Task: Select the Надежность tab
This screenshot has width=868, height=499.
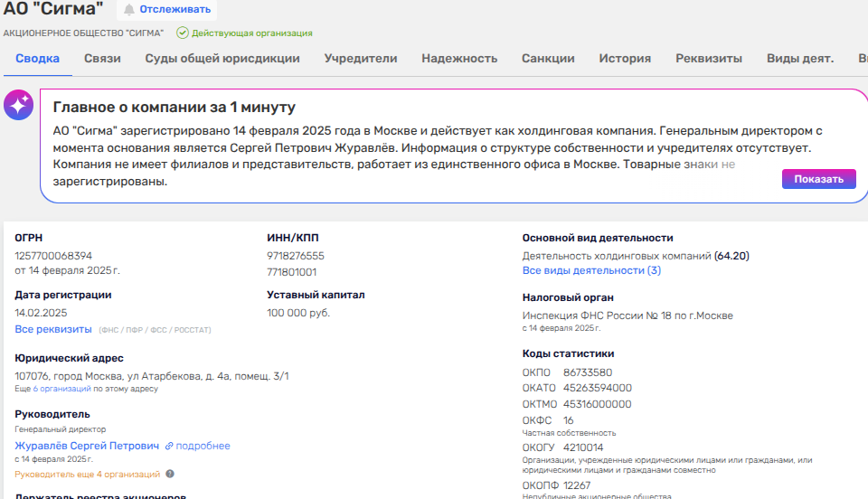Action: [x=459, y=59]
